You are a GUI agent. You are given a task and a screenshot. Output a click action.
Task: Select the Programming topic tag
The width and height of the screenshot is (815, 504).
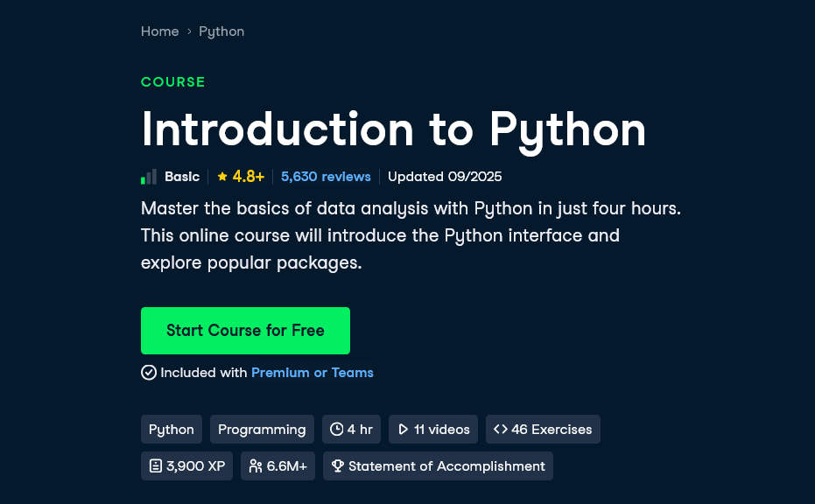coord(262,429)
